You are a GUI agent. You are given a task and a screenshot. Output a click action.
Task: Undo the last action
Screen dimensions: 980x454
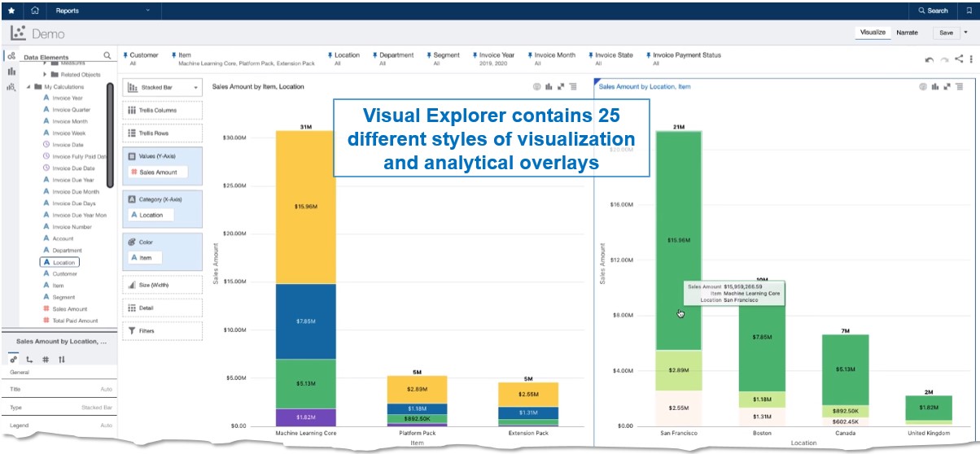point(930,59)
